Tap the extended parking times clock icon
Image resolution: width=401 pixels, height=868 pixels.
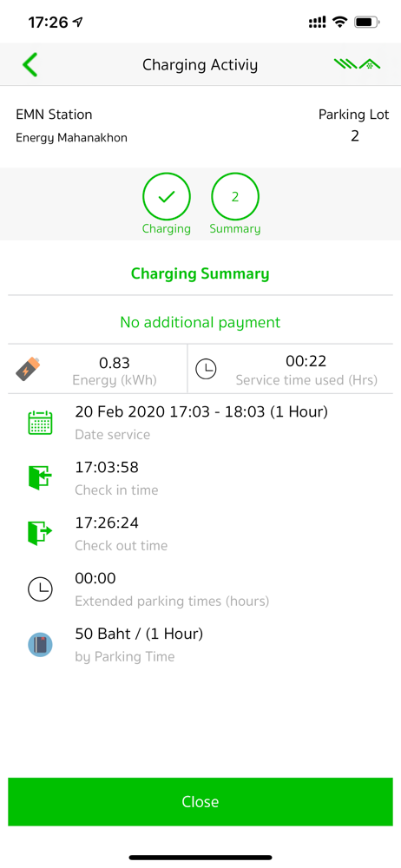click(40, 589)
